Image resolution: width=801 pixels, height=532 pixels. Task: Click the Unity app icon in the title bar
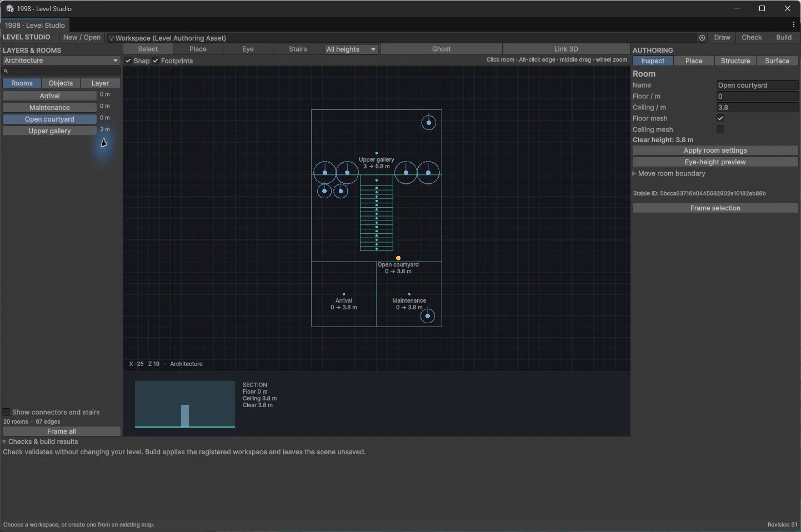pyautogui.click(x=9, y=8)
